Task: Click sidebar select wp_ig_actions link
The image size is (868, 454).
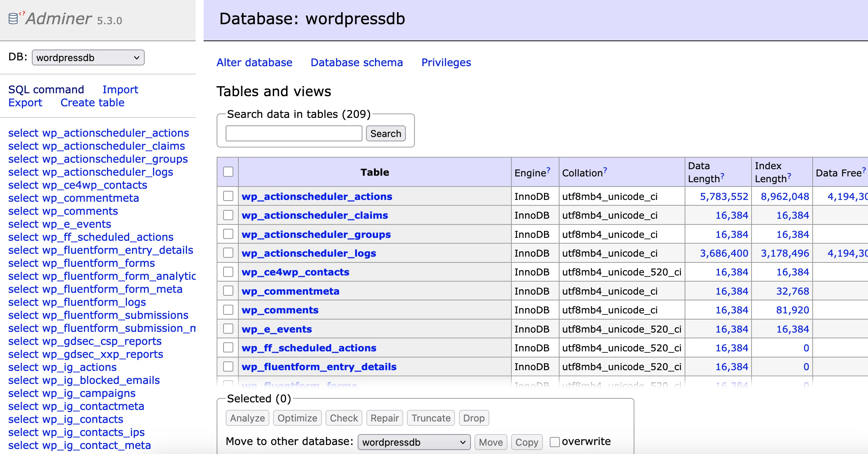Action: pos(62,367)
